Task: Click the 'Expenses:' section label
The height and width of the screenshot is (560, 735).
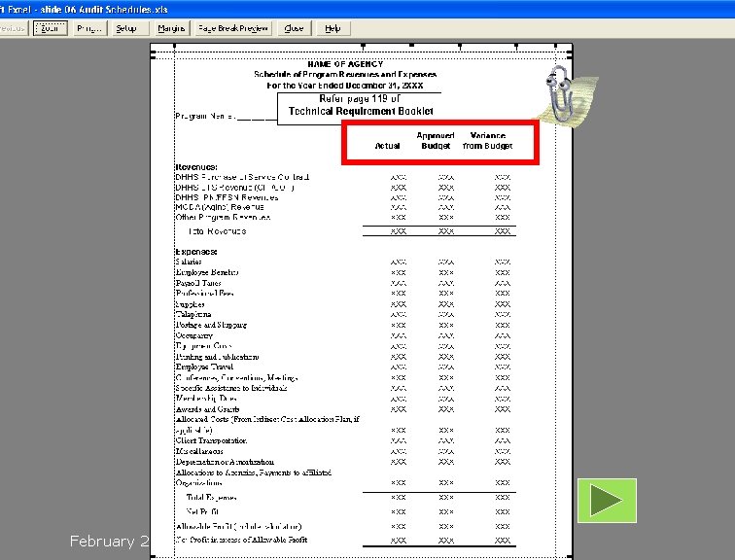Action: (196, 252)
